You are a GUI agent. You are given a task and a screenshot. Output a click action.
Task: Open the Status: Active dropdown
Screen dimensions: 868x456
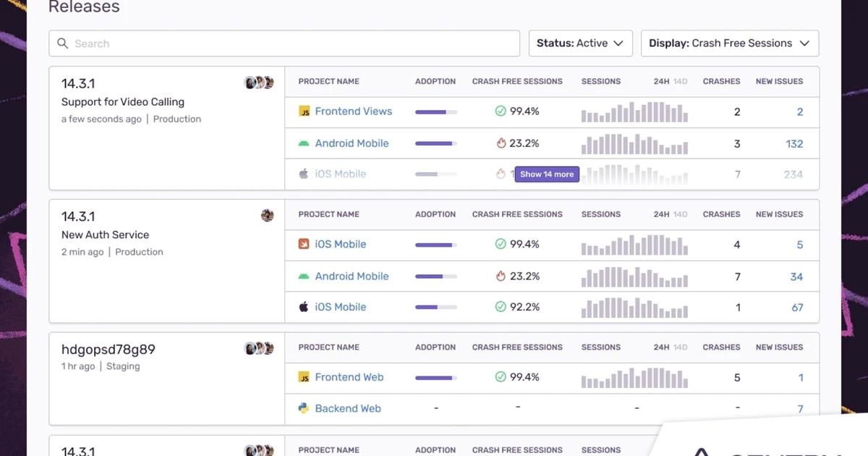[581, 43]
